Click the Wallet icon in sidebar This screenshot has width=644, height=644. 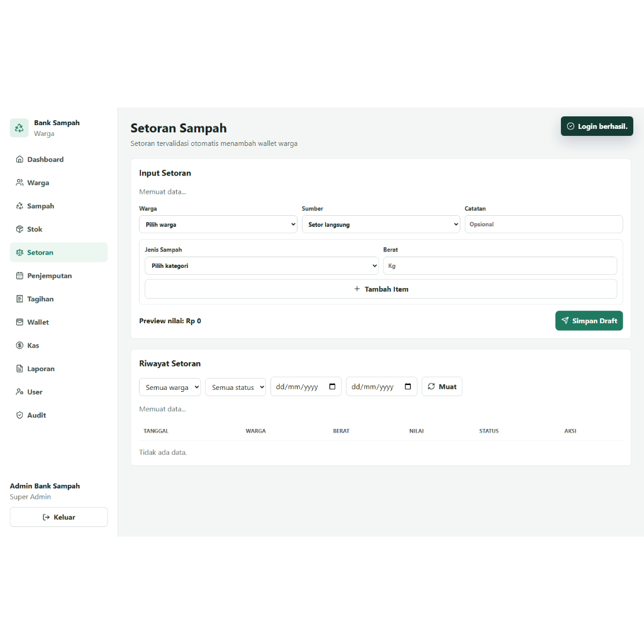tap(19, 322)
